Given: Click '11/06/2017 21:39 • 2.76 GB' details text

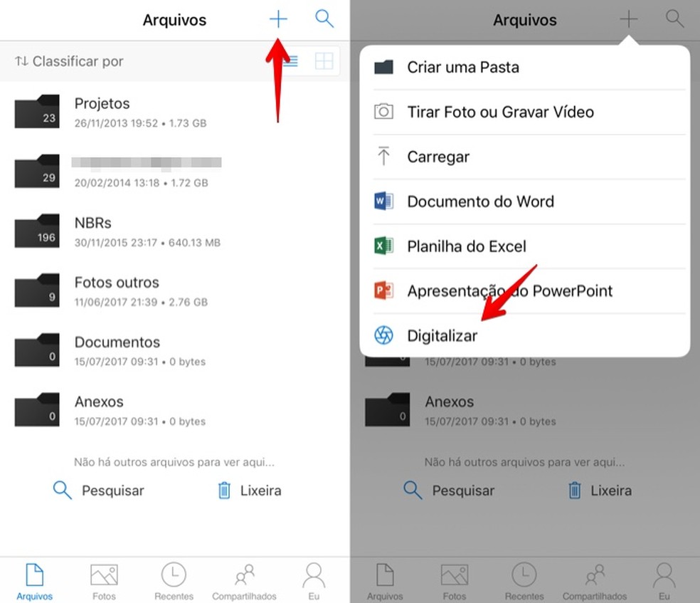Looking at the screenshot, I should tap(141, 302).
